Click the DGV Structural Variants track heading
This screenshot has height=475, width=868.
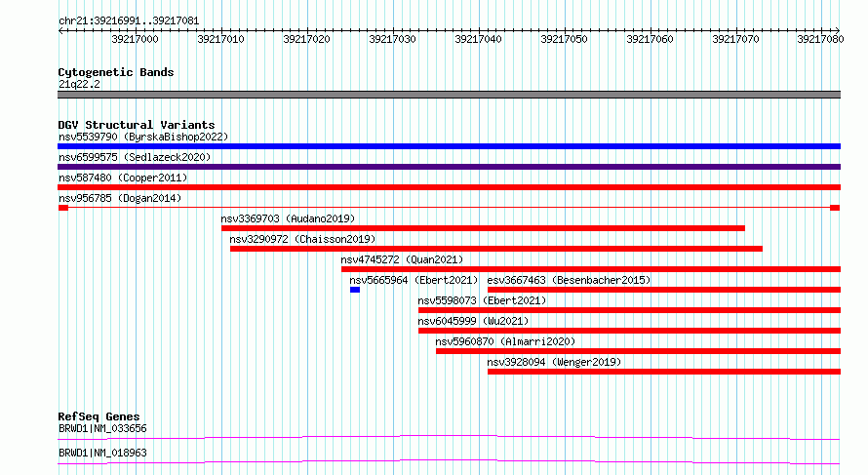(x=137, y=125)
